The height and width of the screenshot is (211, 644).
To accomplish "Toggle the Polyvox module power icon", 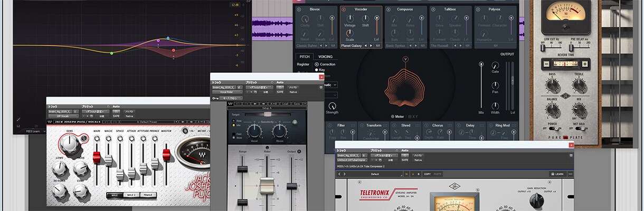I will click(x=478, y=9).
